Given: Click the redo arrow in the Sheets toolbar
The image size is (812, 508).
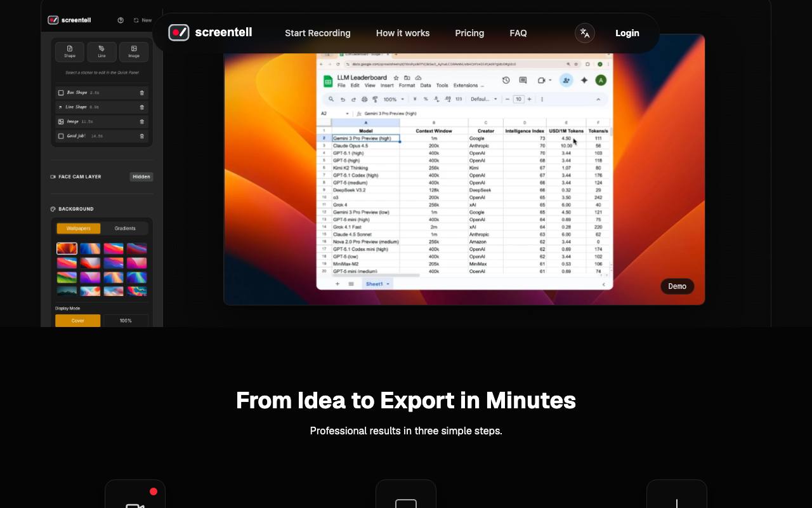Looking at the screenshot, I should point(353,99).
